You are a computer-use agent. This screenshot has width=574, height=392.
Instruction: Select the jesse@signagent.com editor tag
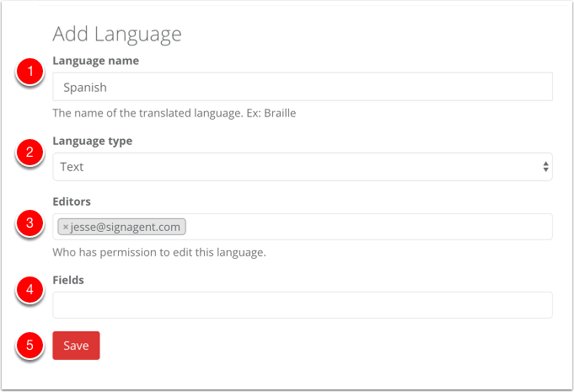click(122, 227)
